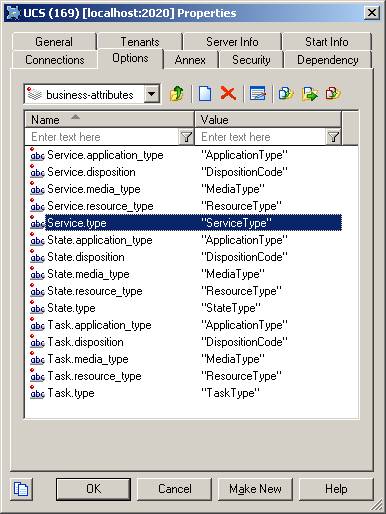Click the abc icon beside Service.application_type
The image size is (386, 514).
click(37, 155)
